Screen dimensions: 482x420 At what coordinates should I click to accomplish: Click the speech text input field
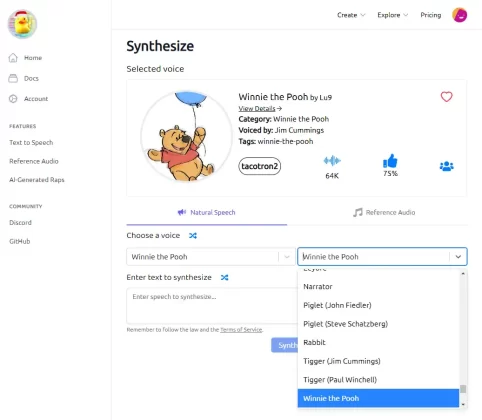[211, 306]
